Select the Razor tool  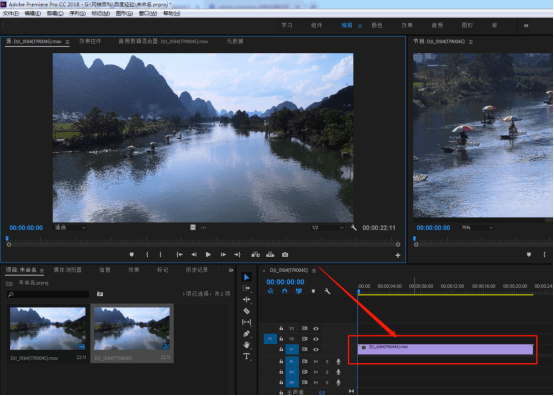tap(246, 311)
